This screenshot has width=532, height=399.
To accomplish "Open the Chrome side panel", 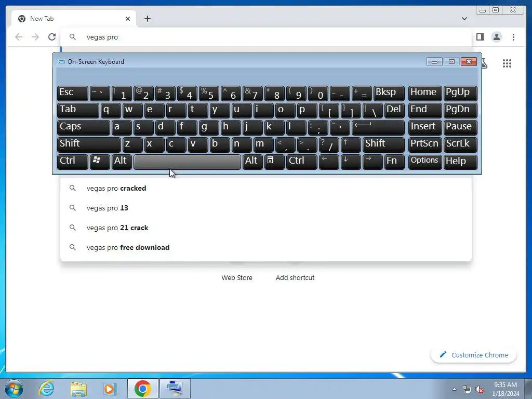I will [x=480, y=37].
